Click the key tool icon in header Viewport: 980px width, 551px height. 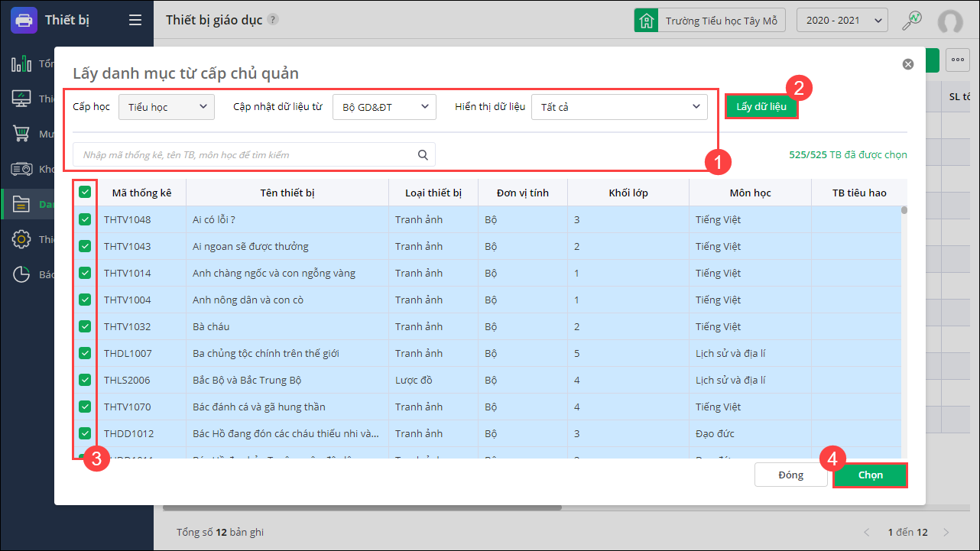[911, 21]
